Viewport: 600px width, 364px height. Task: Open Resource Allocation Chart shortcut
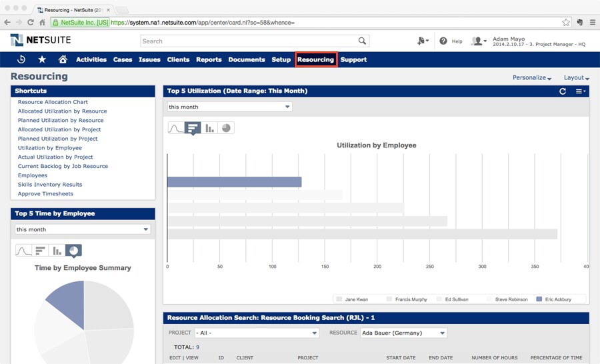tap(53, 102)
